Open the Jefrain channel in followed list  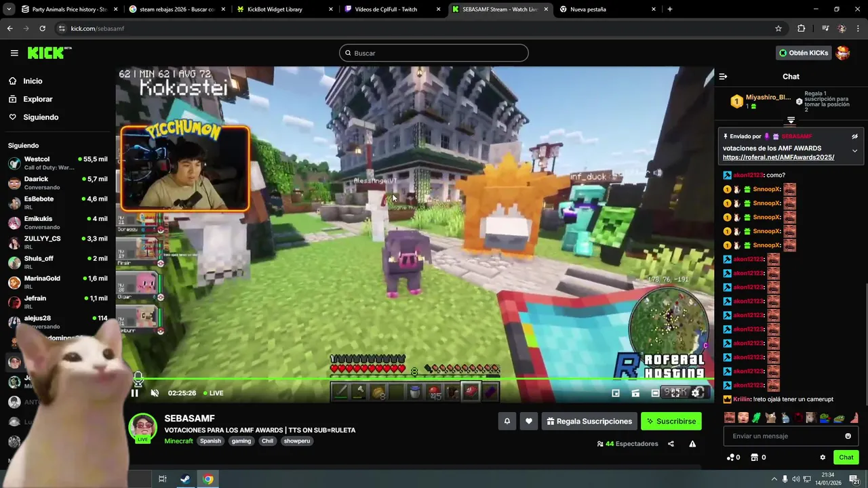tap(58, 302)
